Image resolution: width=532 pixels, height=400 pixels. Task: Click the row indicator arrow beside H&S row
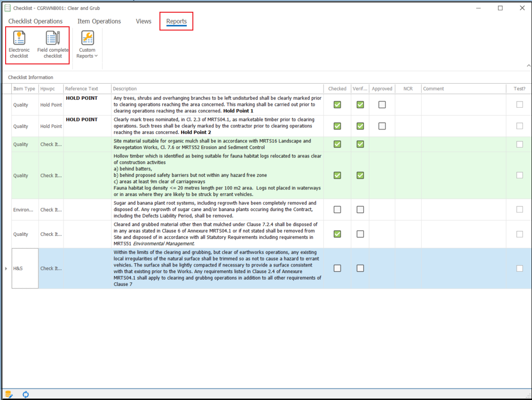(6, 268)
